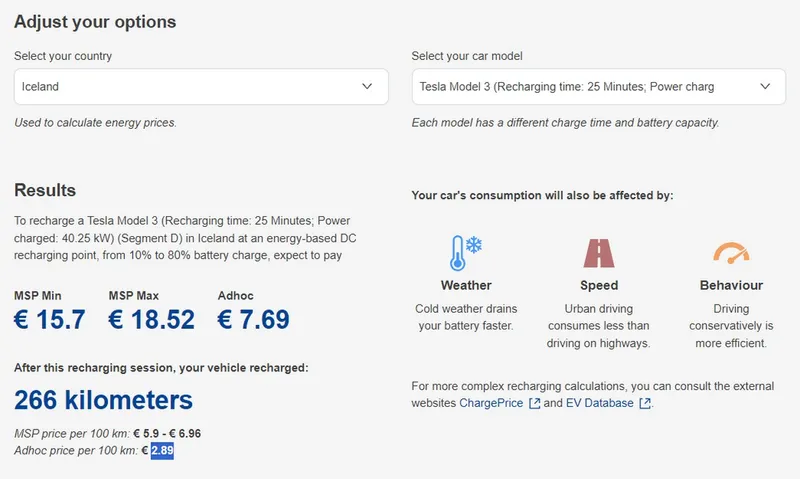Viewport: 800px width, 479px height.
Task: Click the MSP price per 100 km line
Action: [108, 435]
